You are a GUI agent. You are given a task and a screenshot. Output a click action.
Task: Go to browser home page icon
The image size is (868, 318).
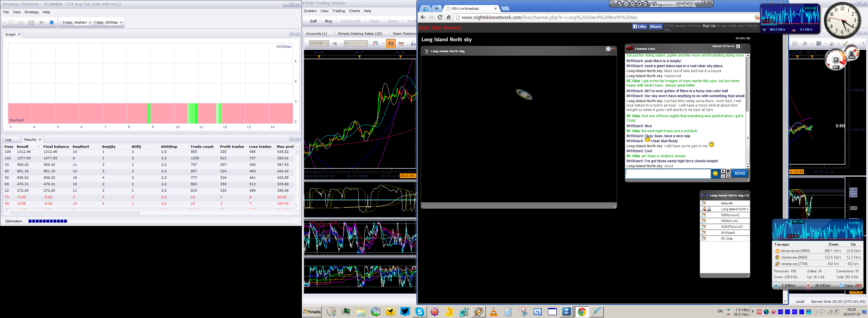click(x=448, y=17)
